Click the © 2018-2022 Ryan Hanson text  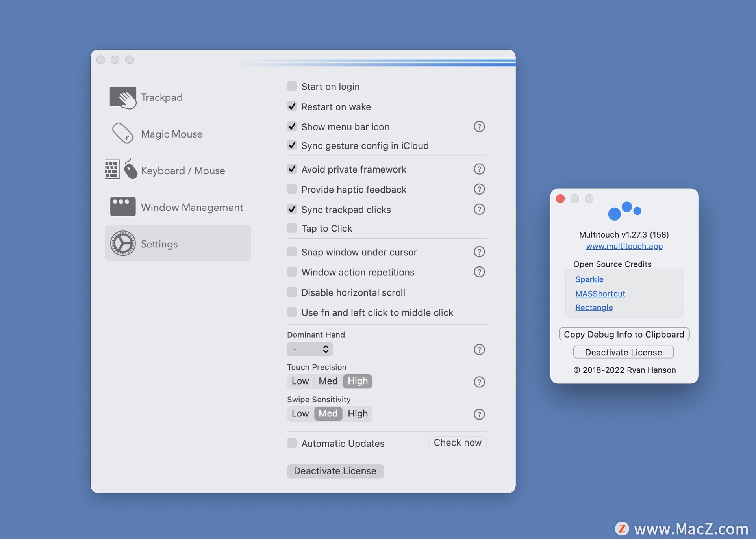(x=624, y=370)
